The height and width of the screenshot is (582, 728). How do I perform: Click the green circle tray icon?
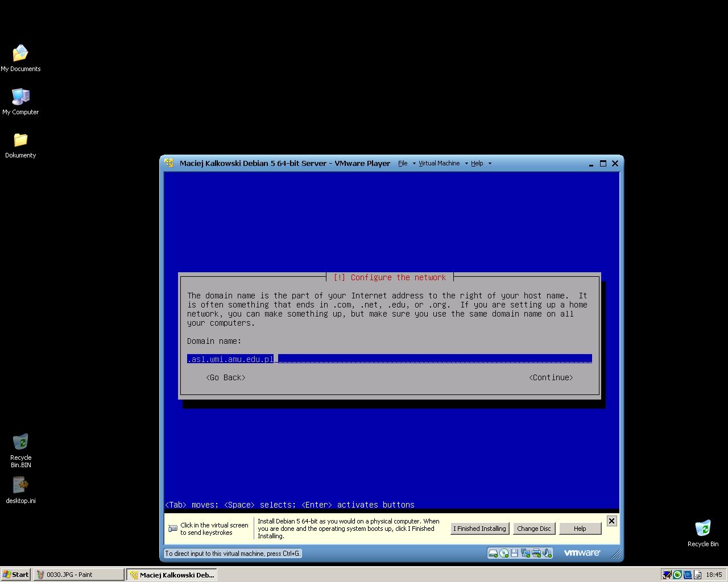pyautogui.click(x=677, y=575)
